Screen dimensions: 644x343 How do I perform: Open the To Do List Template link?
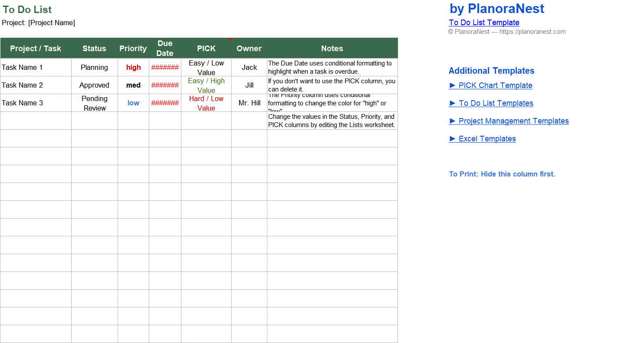pyautogui.click(x=484, y=23)
